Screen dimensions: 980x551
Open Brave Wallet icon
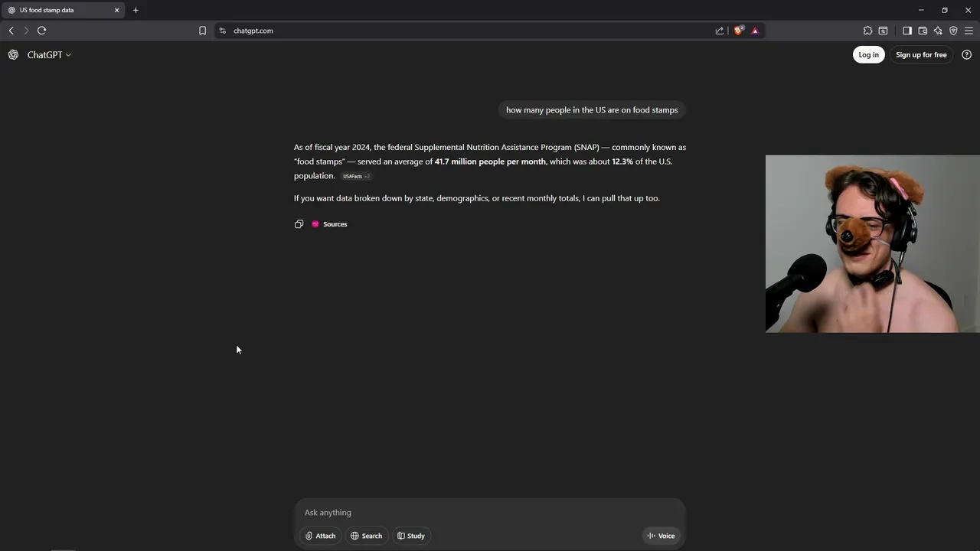pos(923,31)
